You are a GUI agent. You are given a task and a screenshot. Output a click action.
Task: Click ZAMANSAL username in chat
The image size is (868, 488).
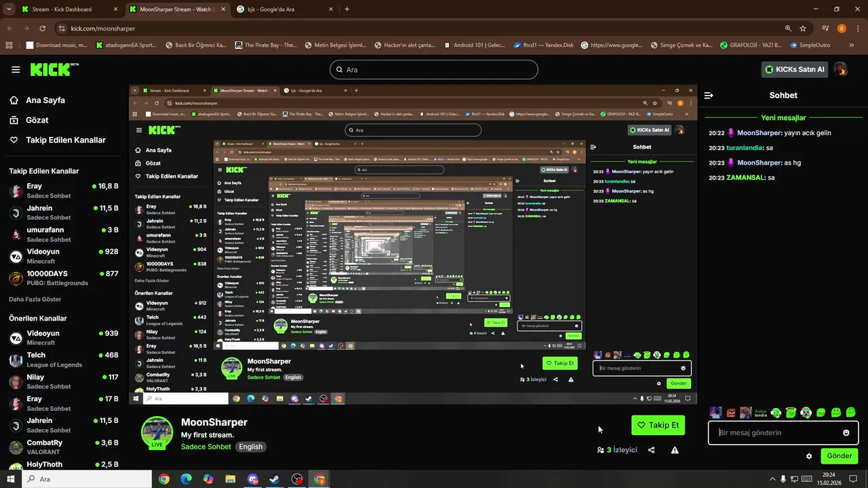pyautogui.click(x=745, y=178)
